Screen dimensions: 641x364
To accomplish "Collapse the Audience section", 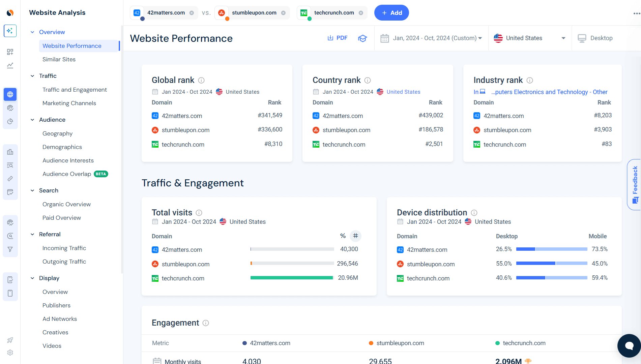I will (32, 120).
